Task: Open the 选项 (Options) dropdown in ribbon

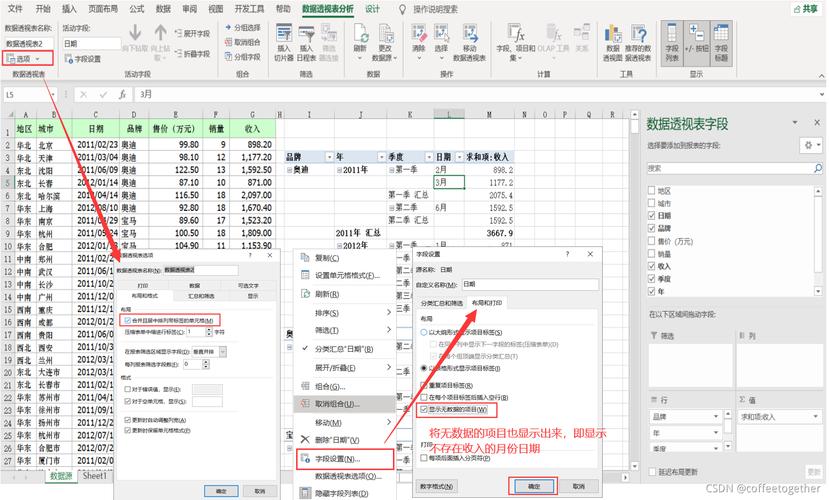Action: [27, 58]
